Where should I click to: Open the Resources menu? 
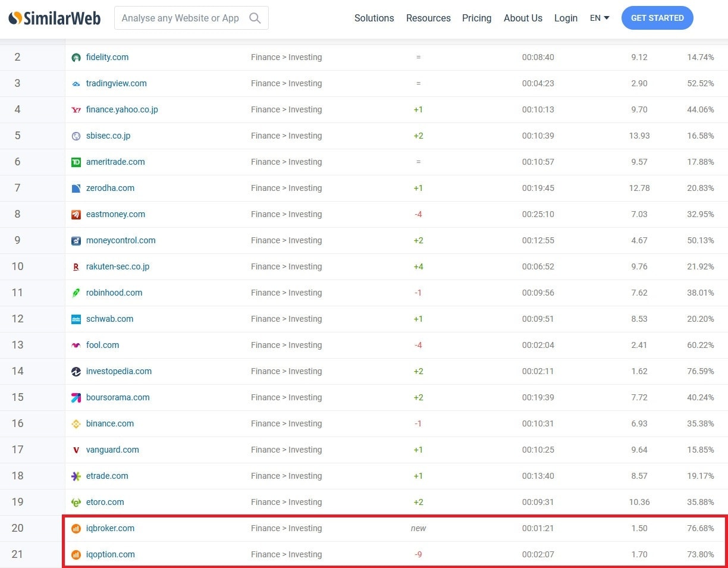pos(428,18)
